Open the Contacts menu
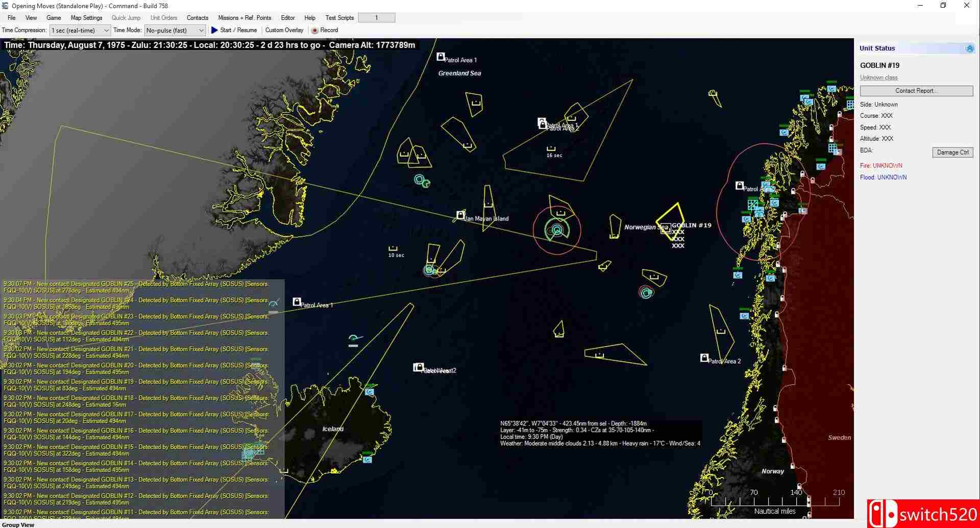This screenshot has height=528, width=980. pos(197,17)
